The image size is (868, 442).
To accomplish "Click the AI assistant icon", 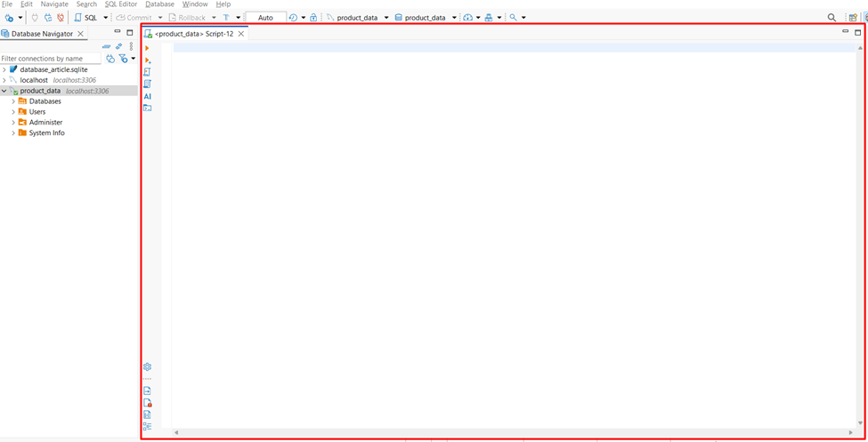I will click(147, 96).
